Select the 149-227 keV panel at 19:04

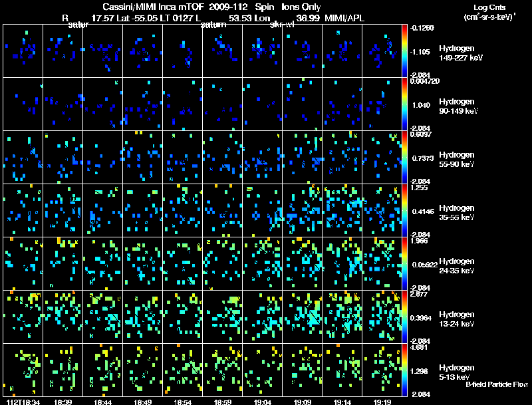pyautogui.click(x=263, y=51)
